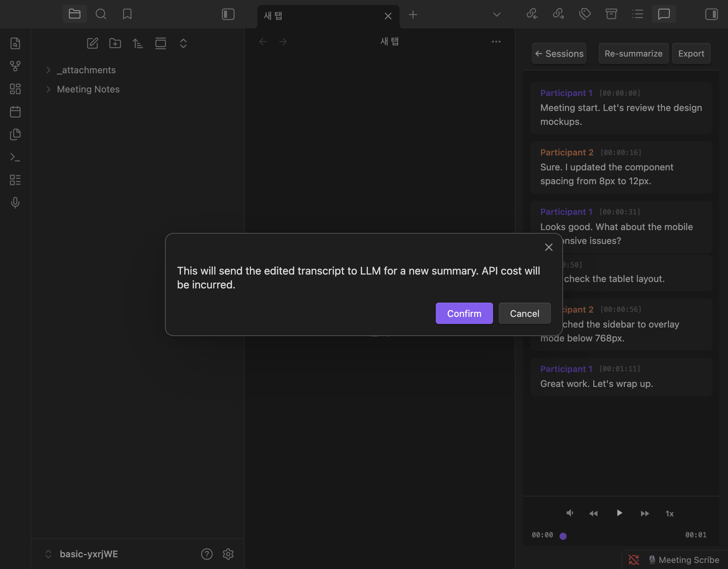The width and height of the screenshot is (728, 569).
Task: Click the new folder icon
Action: (x=115, y=43)
